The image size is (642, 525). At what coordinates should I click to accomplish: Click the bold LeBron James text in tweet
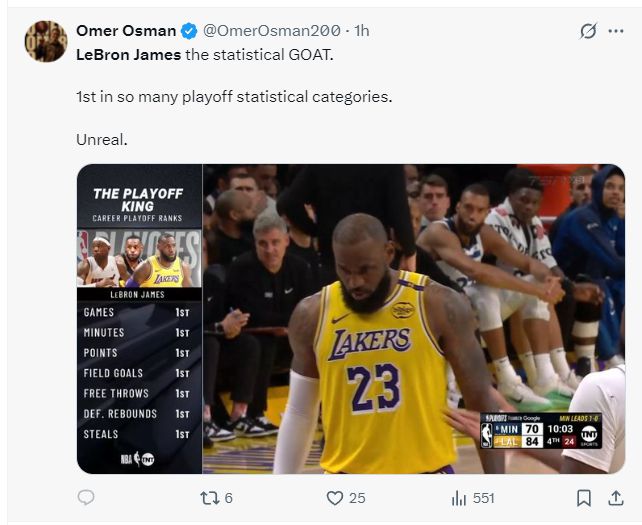pyautogui.click(x=129, y=54)
